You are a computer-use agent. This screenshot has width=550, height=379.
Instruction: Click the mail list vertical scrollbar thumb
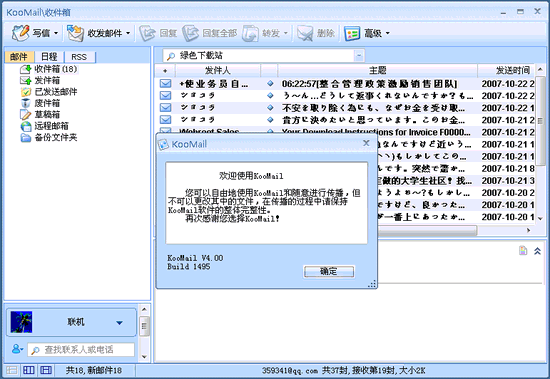[x=540, y=121]
